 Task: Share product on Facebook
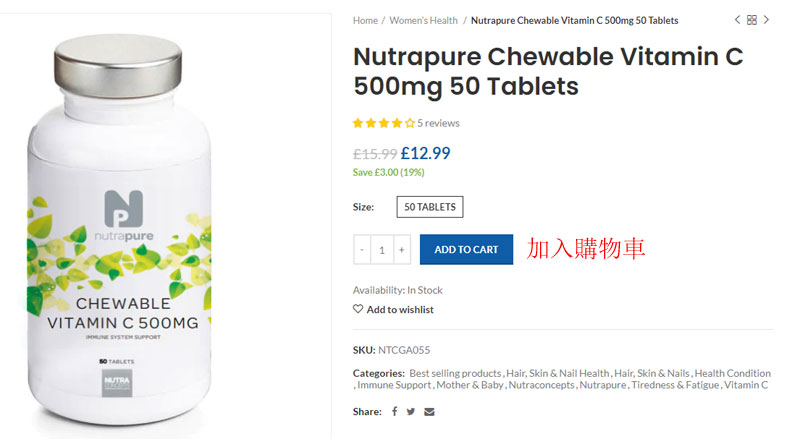click(394, 411)
